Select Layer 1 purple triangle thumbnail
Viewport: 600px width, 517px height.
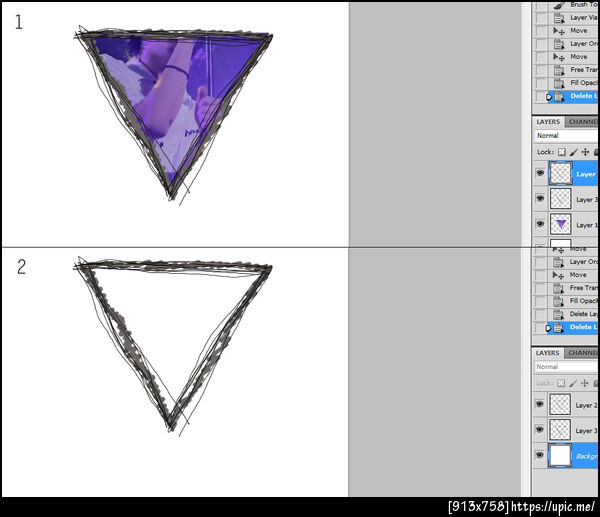click(x=561, y=224)
